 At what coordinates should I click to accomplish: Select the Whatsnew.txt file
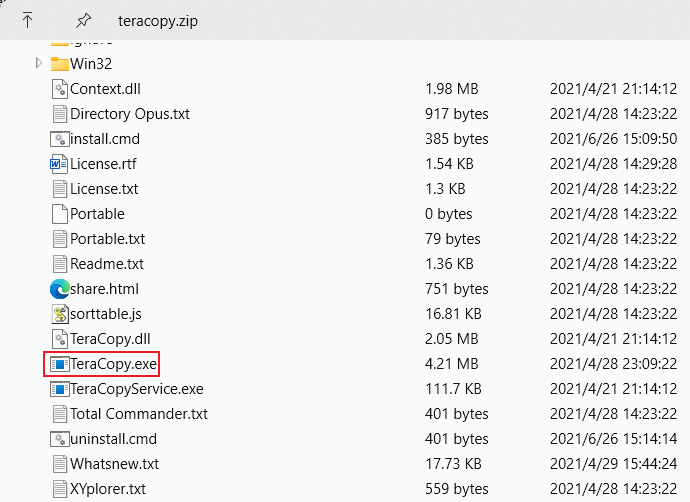(x=114, y=464)
